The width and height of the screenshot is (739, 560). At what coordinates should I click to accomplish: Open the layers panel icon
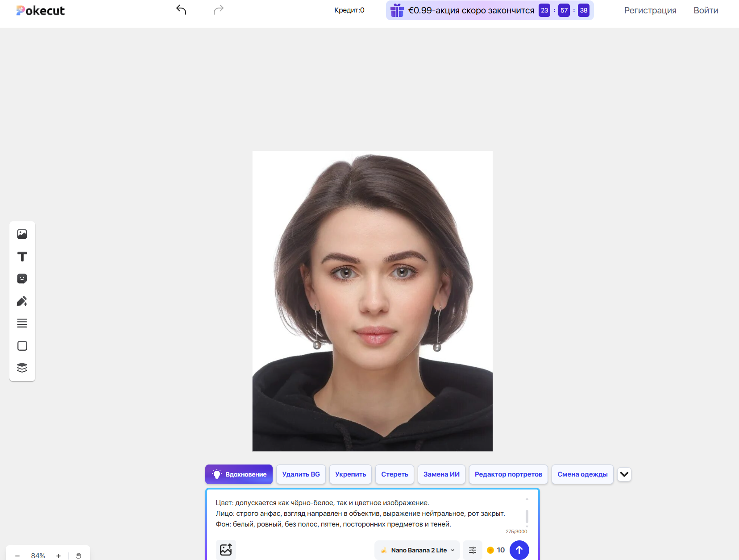22,368
